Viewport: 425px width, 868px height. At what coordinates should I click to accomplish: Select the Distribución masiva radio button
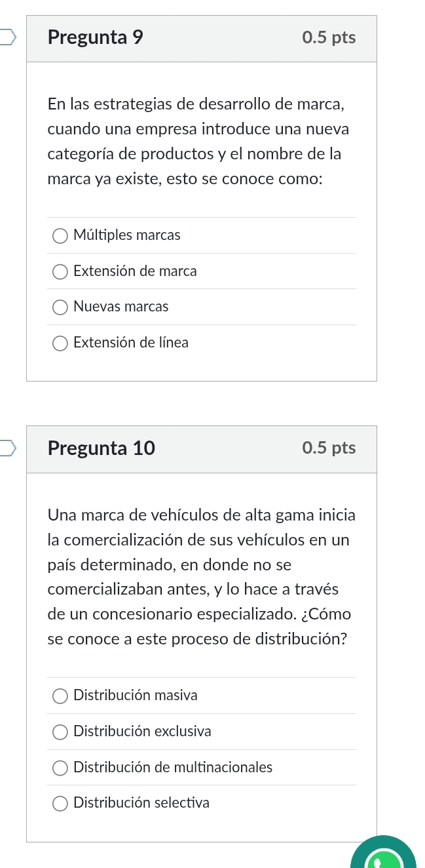[60, 696]
